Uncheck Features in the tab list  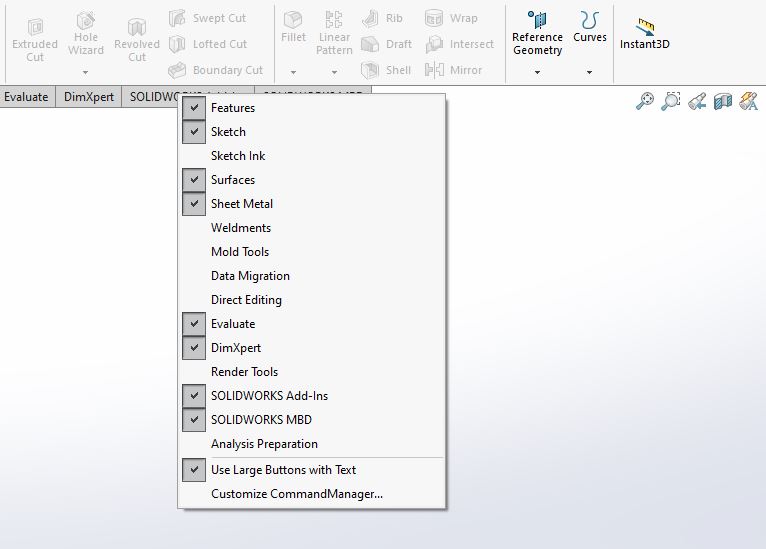pyautogui.click(x=194, y=108)
